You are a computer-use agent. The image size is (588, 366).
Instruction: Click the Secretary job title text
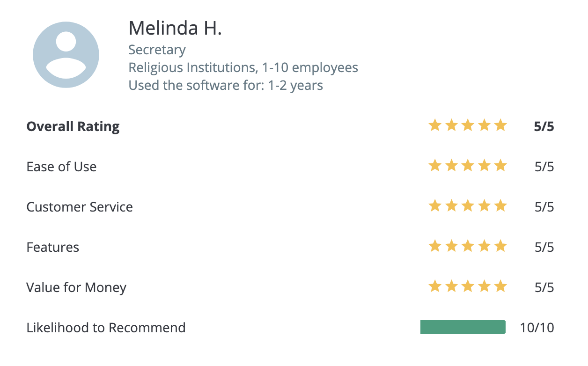(157, 50)
